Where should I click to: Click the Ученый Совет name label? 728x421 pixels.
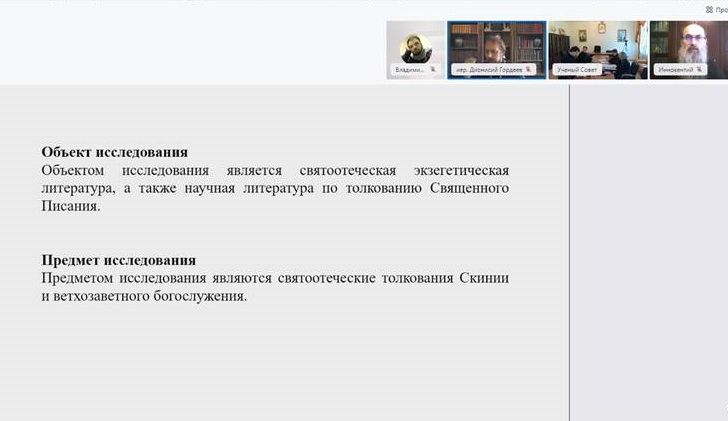(577, 70)
